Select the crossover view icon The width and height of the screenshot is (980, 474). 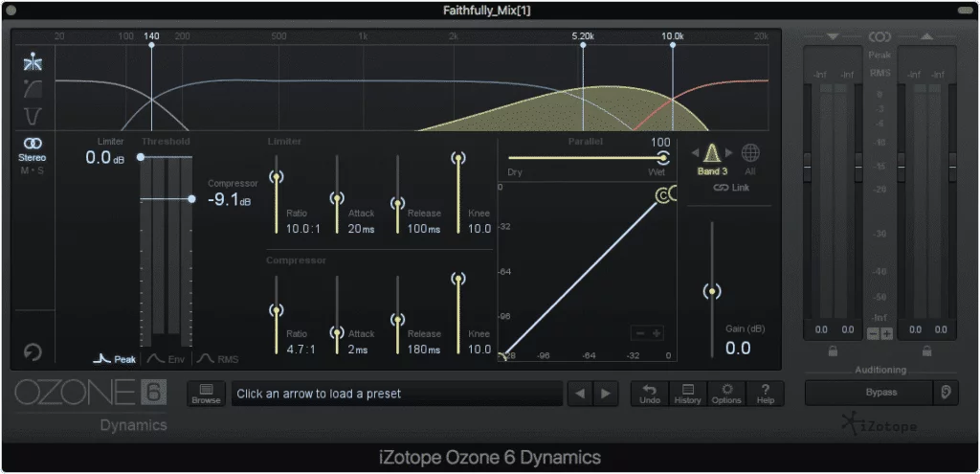click(33, 64)
